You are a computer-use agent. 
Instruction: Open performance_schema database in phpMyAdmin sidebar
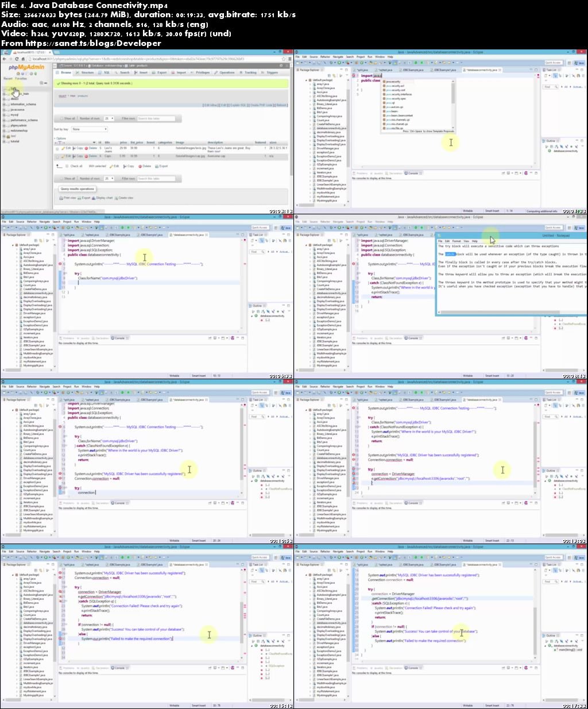(x=24, y=120)
